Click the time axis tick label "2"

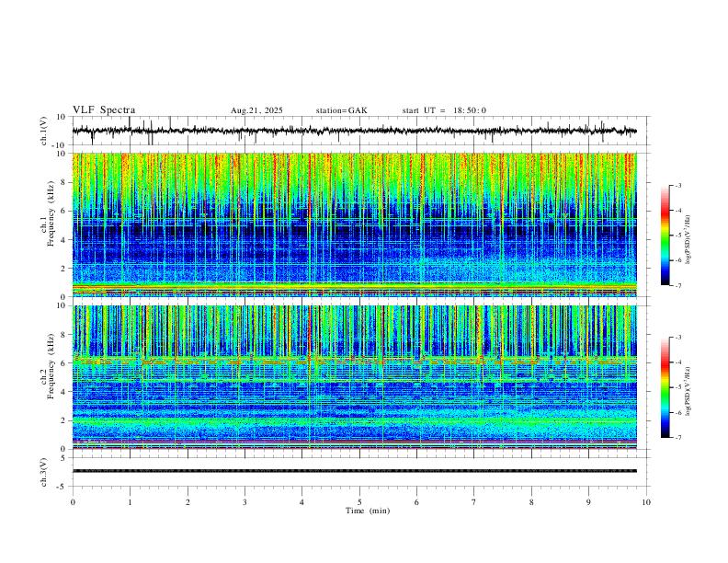click(188, 502)
